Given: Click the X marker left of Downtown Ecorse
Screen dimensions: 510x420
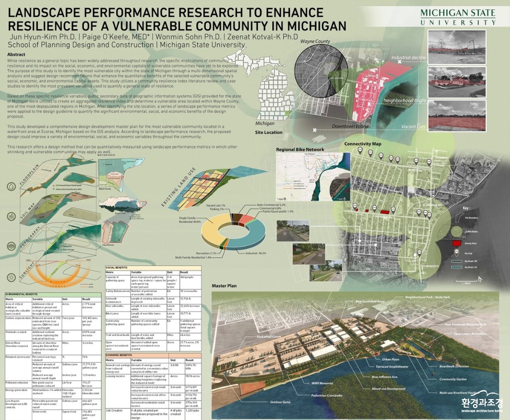Looking at the screenshot, I should 315,130.
